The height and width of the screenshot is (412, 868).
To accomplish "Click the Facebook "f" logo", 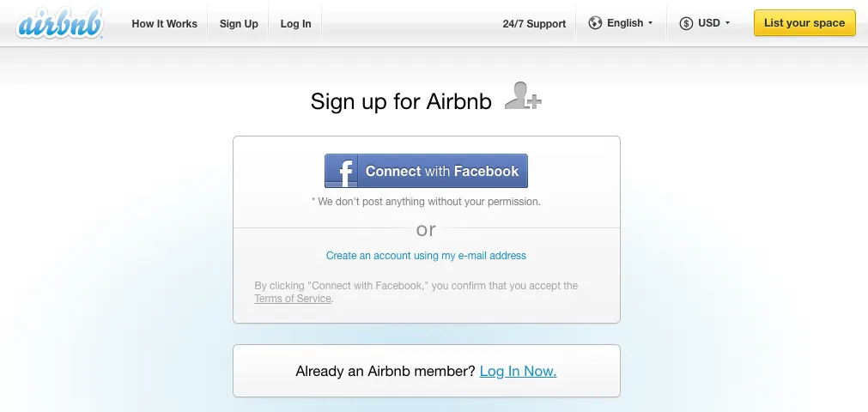I will (x=343, y=171).
